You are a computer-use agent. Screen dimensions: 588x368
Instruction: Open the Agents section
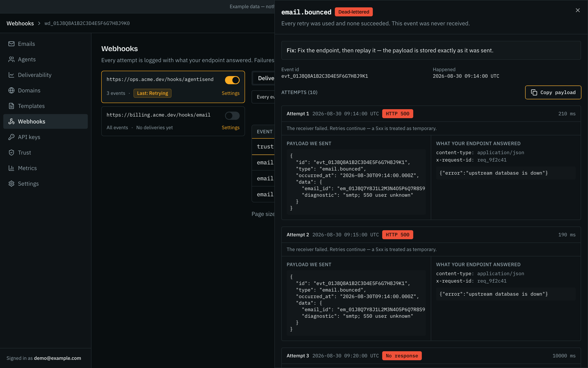(46, 59)
